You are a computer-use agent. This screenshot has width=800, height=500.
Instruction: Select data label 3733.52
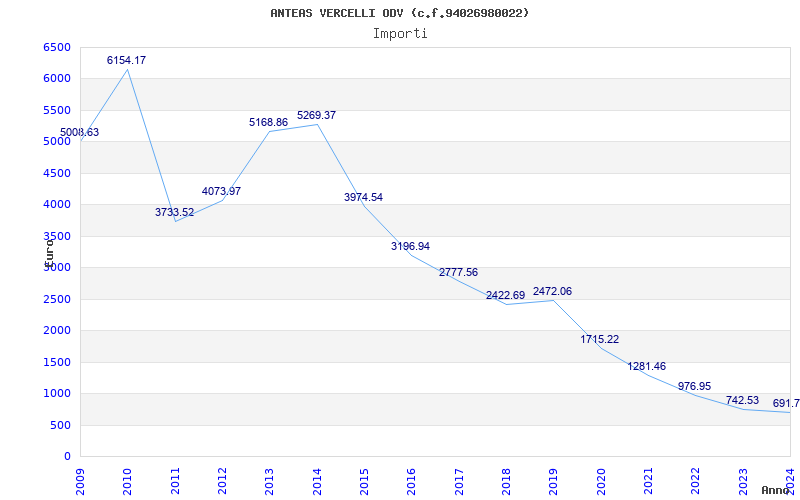[x=174, y=212]
